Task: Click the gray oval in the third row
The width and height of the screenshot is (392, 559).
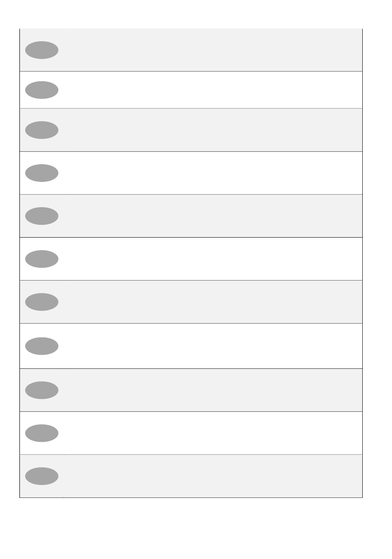Action: tap(42, 130)
